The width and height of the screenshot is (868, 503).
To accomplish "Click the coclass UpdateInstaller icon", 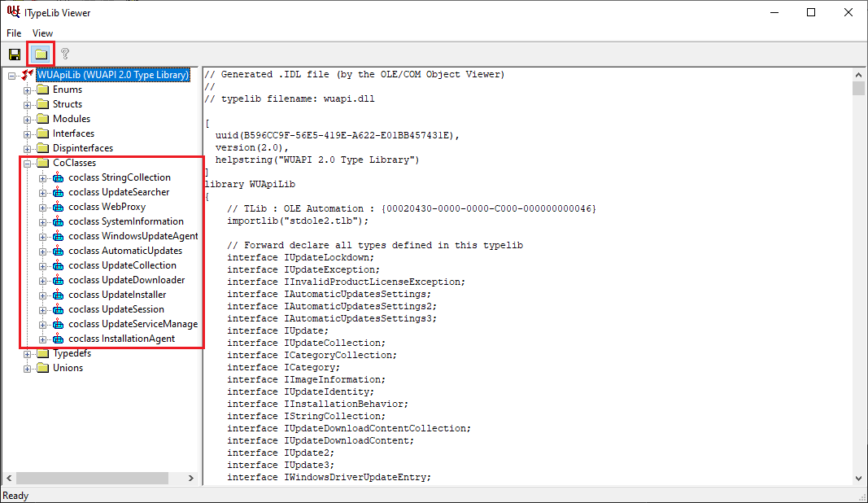I will 58,295.
